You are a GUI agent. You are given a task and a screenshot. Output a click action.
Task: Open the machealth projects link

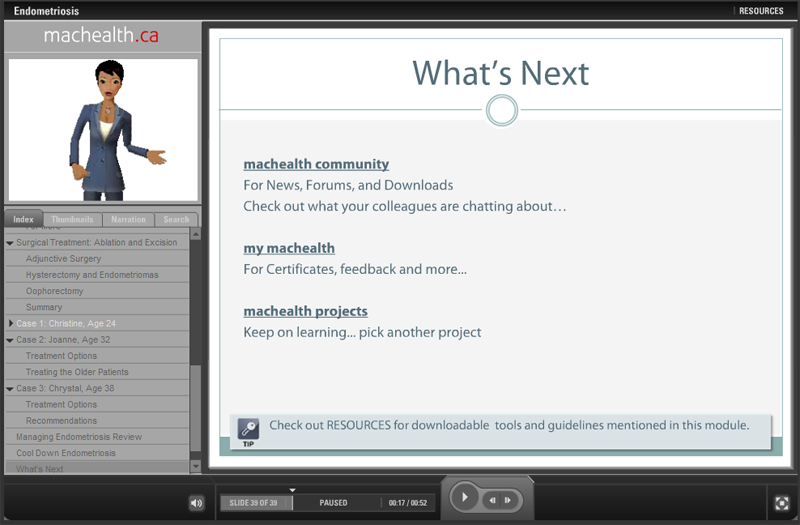pos(305,311)
